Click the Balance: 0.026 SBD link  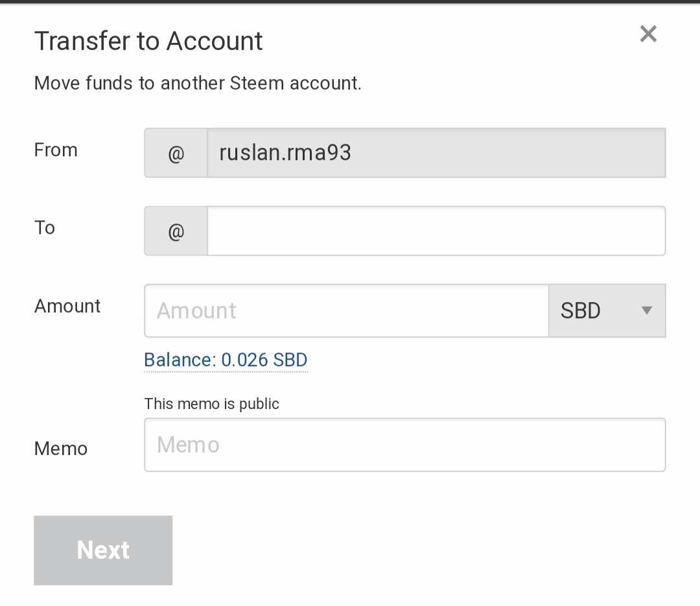click(226, 360)
